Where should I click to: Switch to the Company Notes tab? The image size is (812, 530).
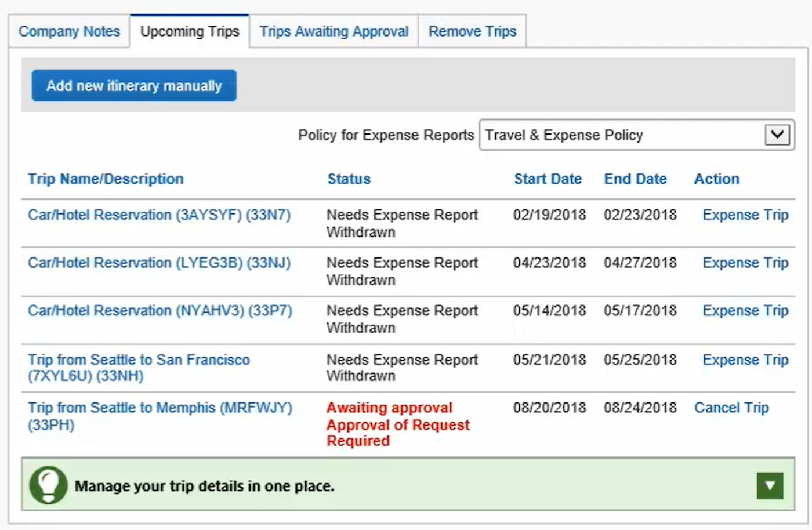tap(69, 31)
